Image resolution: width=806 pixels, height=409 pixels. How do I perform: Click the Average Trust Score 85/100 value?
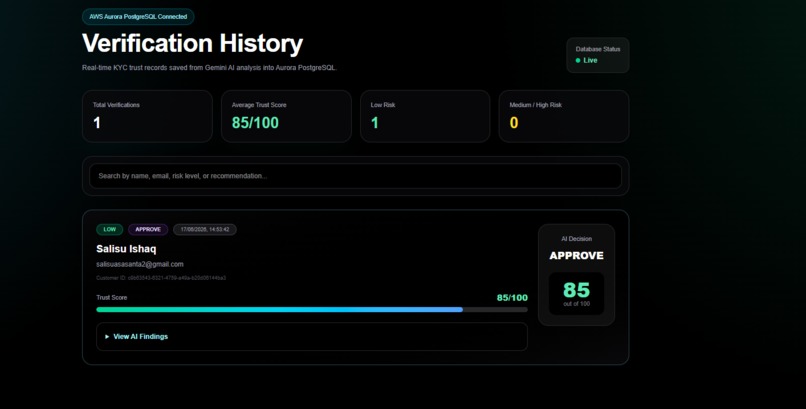click(255, 123)
